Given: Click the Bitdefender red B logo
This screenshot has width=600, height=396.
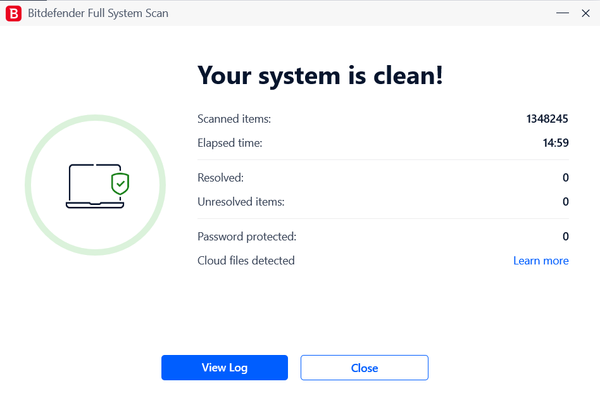Looking at the screenshot, I should coord(13,13).
